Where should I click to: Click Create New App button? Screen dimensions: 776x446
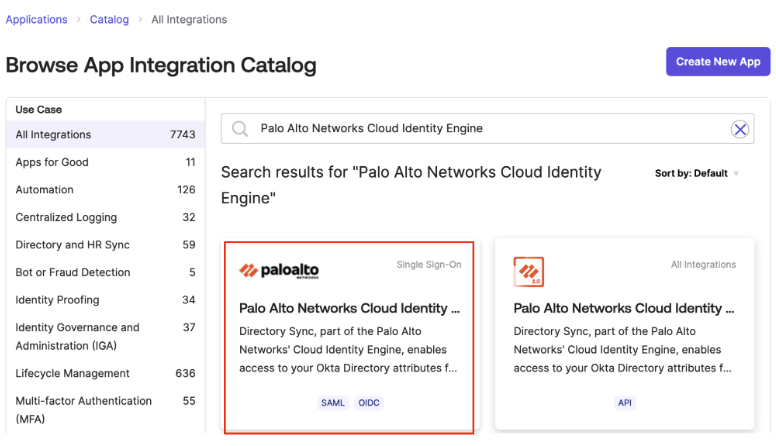click(718, 61)
